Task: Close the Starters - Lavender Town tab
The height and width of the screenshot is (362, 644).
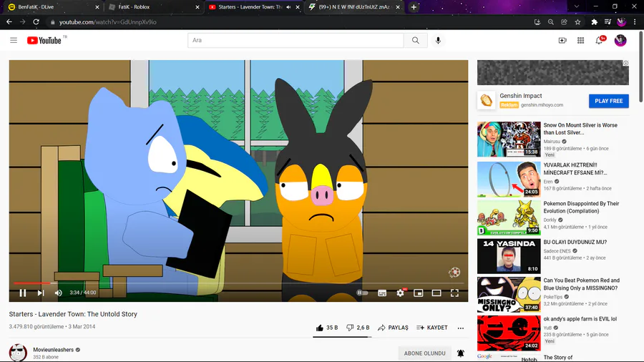Action: pyautogui.click(x=298, y=7)
